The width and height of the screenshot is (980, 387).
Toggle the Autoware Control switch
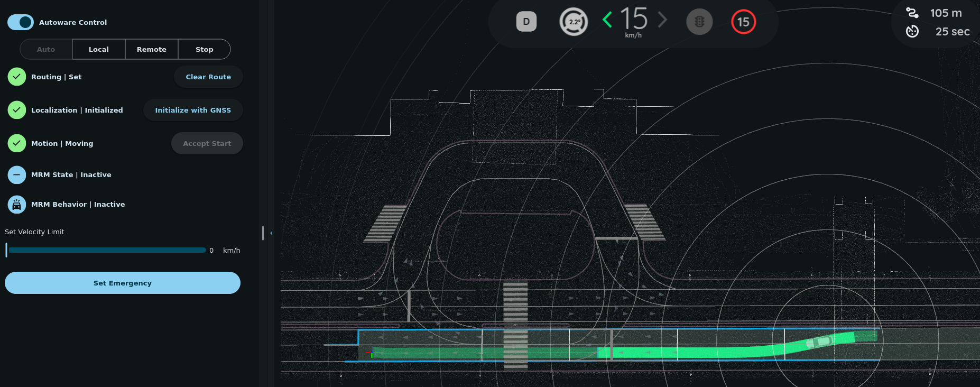point(21,22)
